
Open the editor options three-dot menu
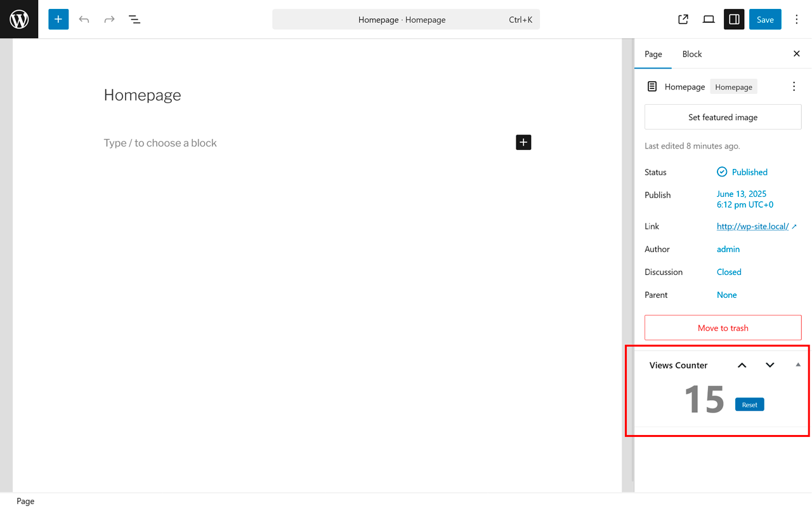pyautogui.click(x=797, y=19)
